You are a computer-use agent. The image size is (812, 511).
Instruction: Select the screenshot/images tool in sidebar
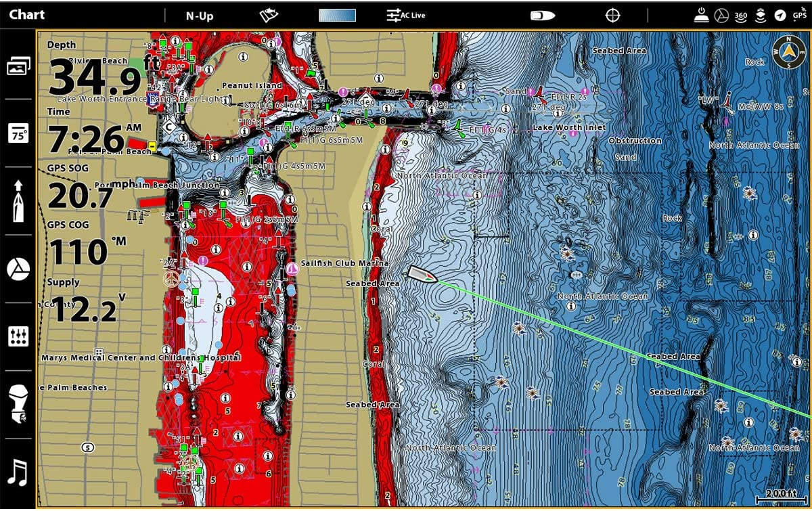(x=18, y=66)
